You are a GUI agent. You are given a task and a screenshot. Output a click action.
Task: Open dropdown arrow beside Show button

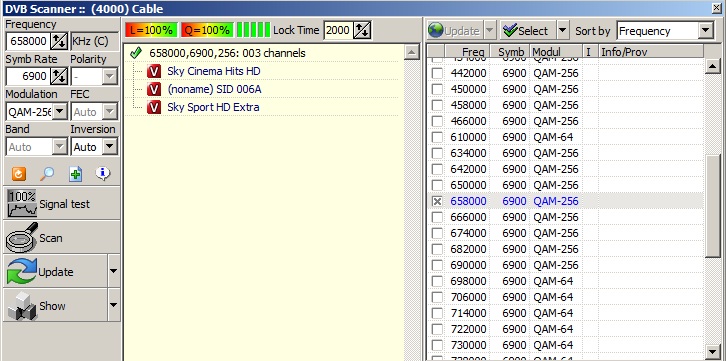[x=113, y=305]
